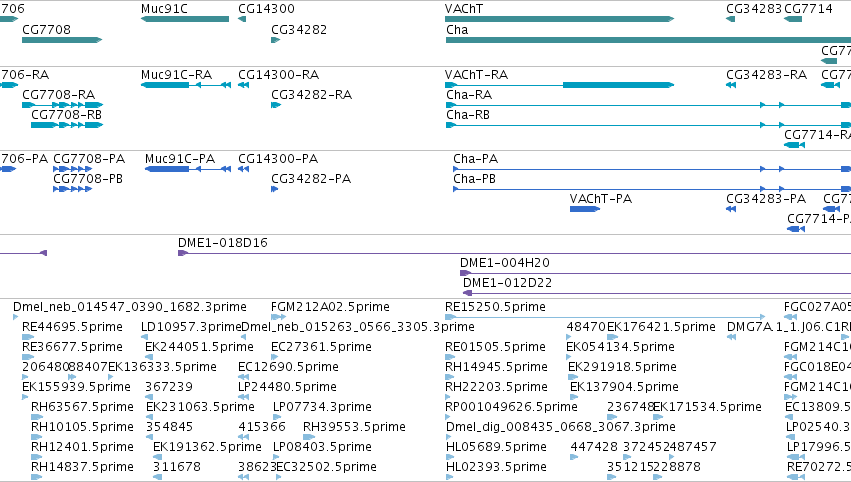Click the CG7708-RB transcript label
Viewport: 851px width, 482px height.
click(66, 115)
